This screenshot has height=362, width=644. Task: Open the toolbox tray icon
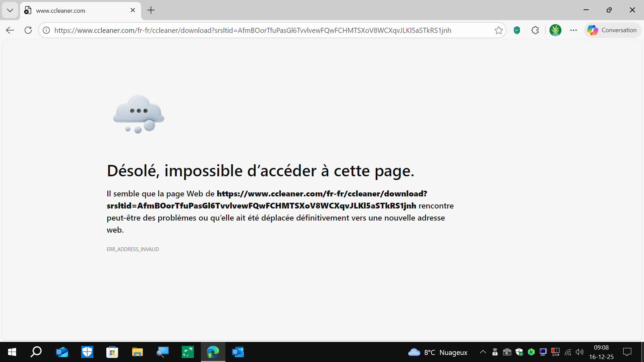[507, 352]
